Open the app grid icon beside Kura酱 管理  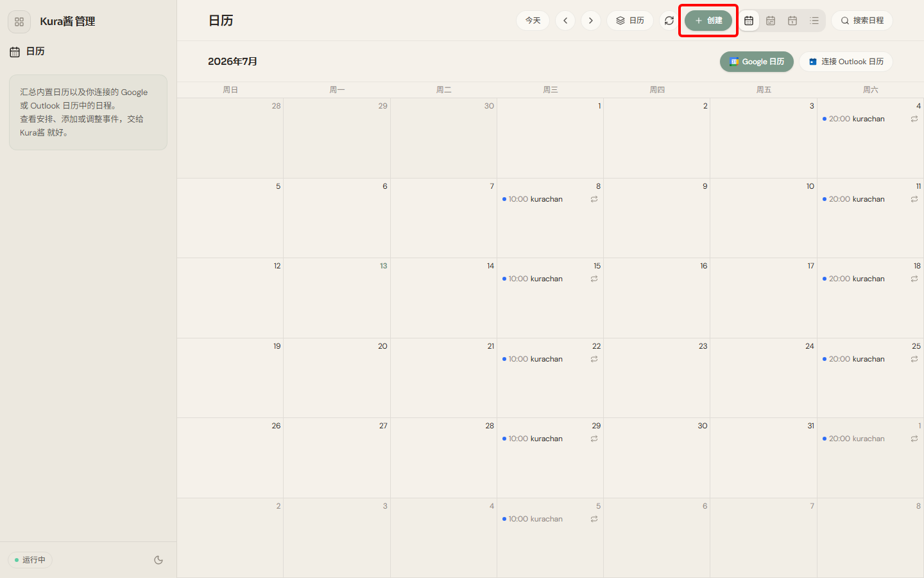pos(19,22)
